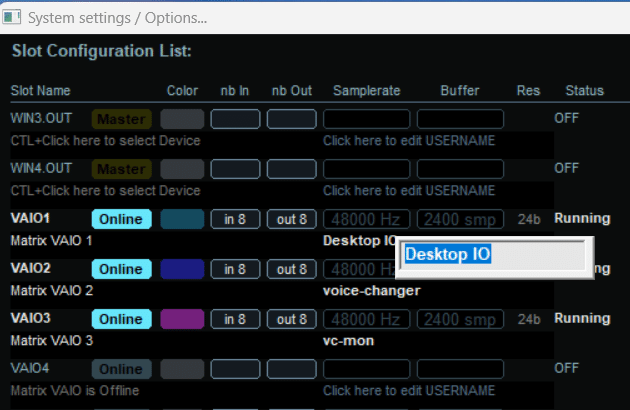Open the 'in 8' selector for VAIO3
This screenshot has width=630, height=410.
(x=235, y=319)
